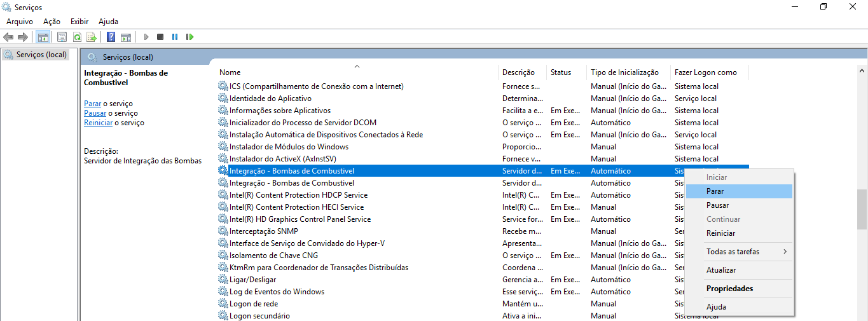Click gear icon beside Interceptação SNMP
Screen dimensions: 868x321
(223, 231)
